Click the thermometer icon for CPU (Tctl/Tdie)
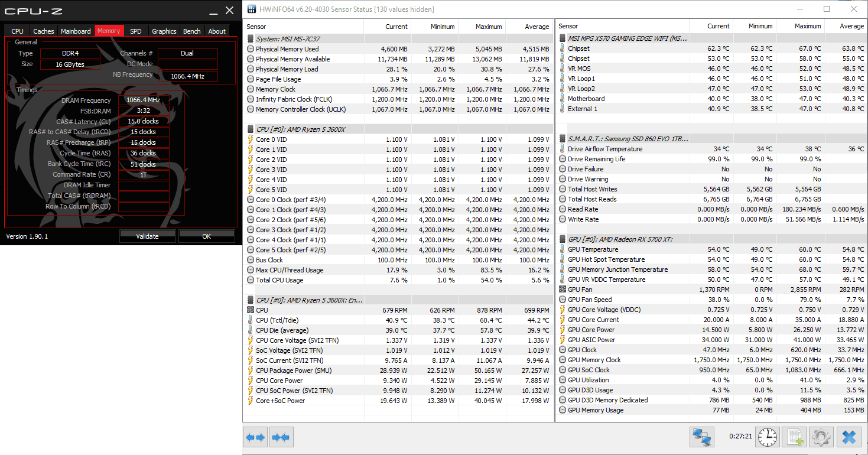 click(251, 320)
